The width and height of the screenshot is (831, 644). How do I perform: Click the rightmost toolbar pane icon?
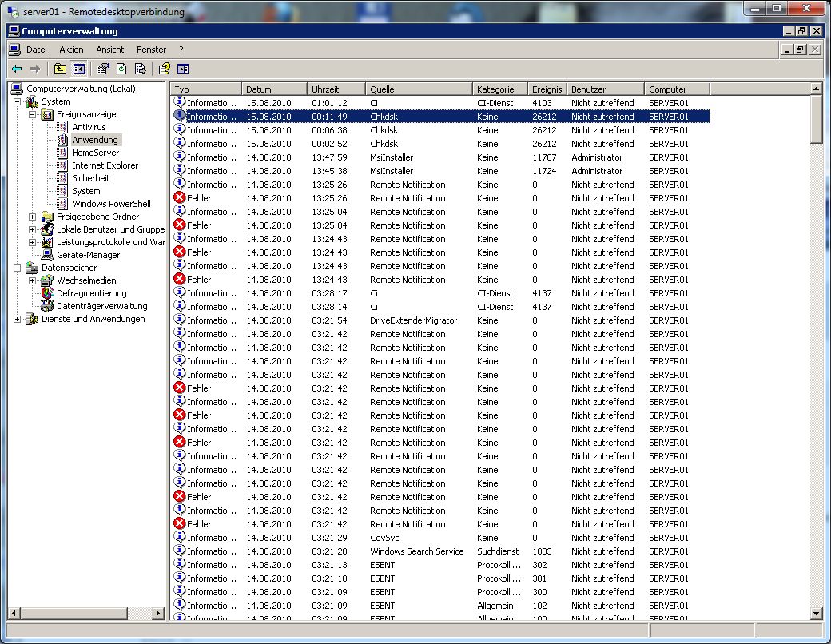(x=183, y=69)
